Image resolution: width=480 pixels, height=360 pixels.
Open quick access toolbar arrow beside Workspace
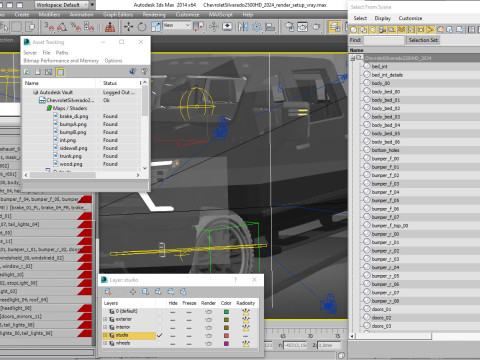click(92, 5)
